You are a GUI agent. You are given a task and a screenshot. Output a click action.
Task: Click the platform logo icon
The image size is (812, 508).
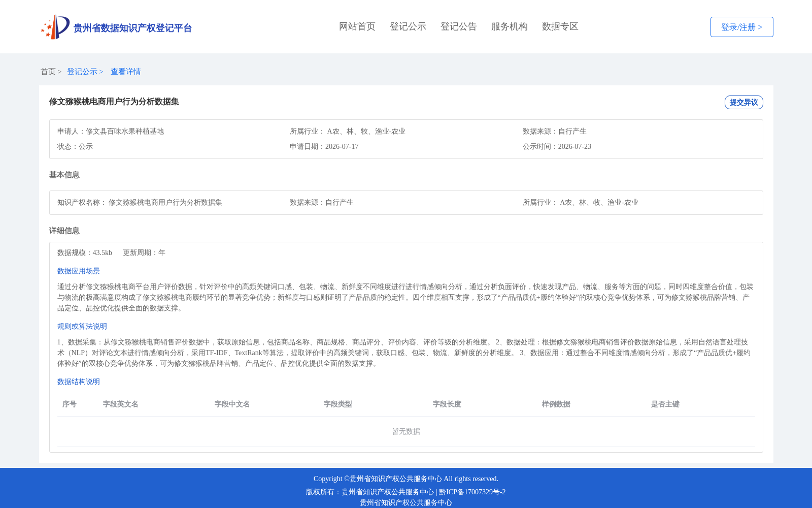(55, 27)
